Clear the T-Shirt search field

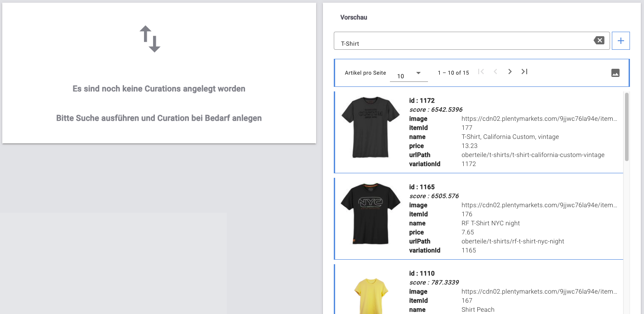click(x=599, y=41)
